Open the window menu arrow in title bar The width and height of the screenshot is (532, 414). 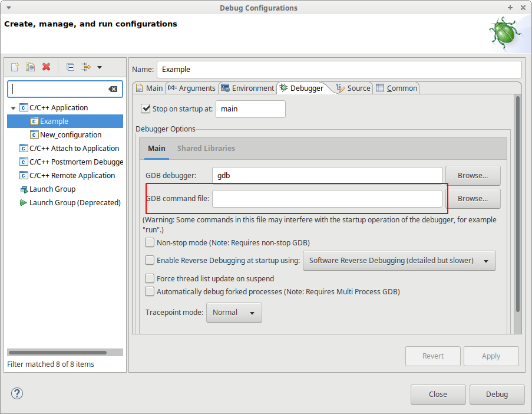pos(9,8)
